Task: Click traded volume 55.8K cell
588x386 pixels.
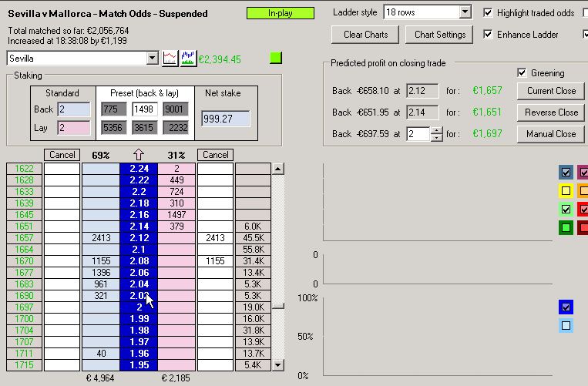Action: point(253,250)
